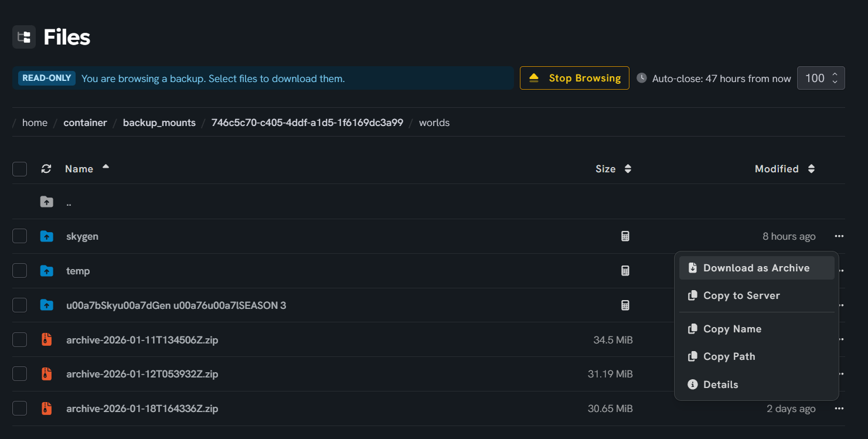The width and height of the screenshot is (868, 439).
Task: Calculate size of the skygen folder
Action: [625, 236]
